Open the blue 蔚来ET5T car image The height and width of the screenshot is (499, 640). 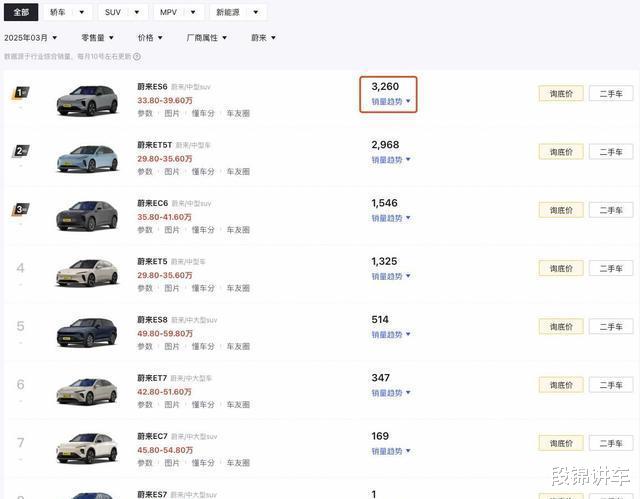point(87,158)
